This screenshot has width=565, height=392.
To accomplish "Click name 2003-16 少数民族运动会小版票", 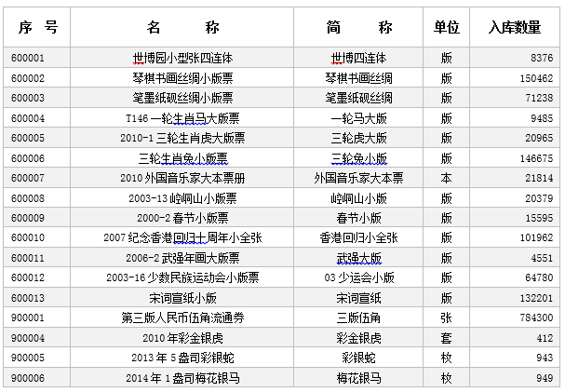I will (x=182, y=277).
